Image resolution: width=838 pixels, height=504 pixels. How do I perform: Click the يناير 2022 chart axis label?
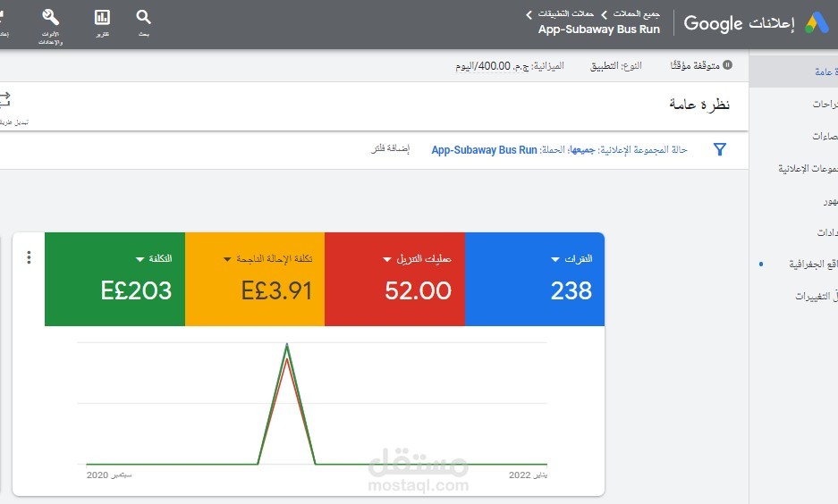528,475
